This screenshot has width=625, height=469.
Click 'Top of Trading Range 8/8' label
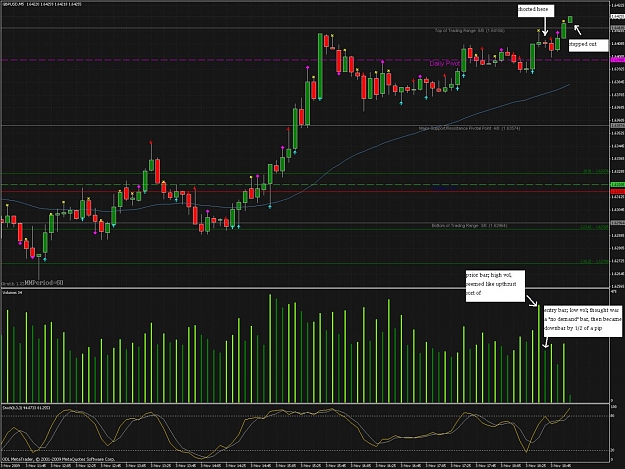470,30
